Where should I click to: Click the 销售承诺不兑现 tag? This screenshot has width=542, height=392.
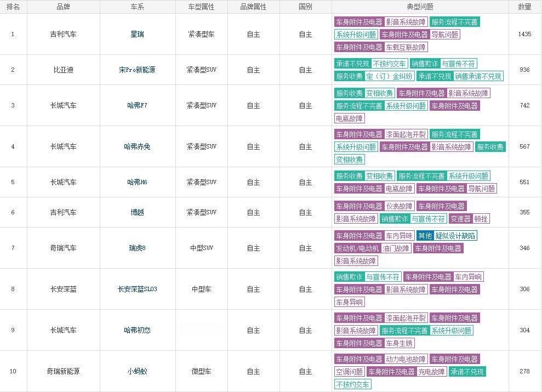[478, 76]
